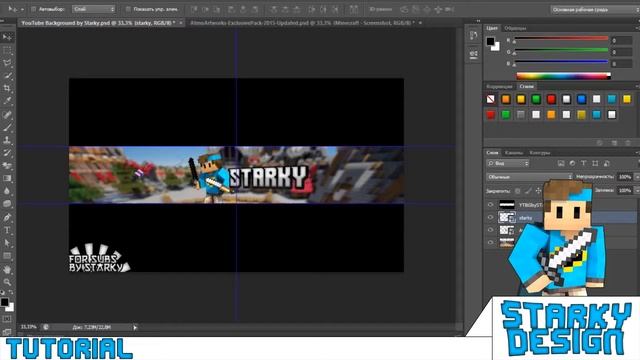Apply the no-style swatch in Styles
640x360 pixels.
[x=491, y=99]
